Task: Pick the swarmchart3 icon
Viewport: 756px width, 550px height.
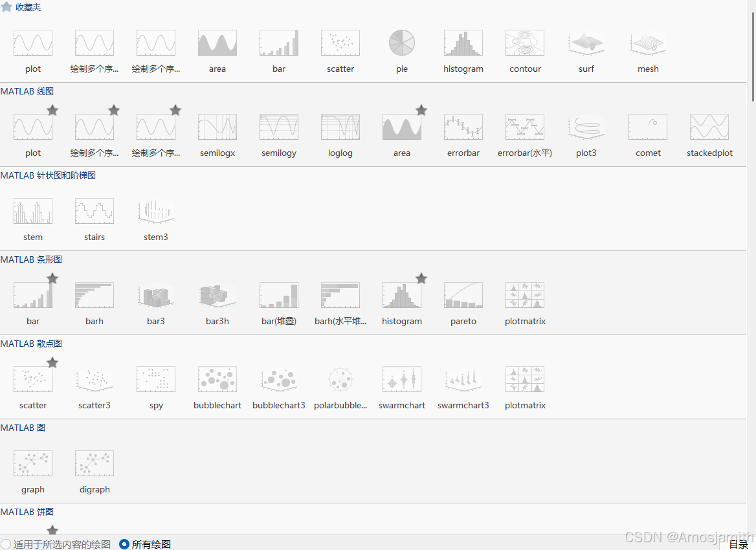Action: point(463,379)
